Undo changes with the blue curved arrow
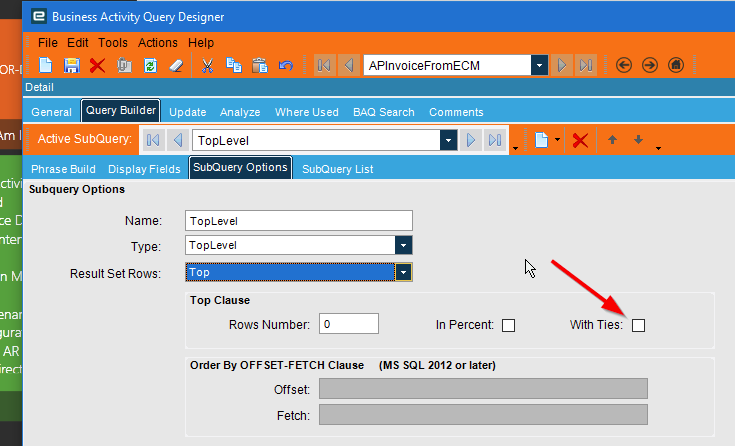This screenshot has width=735, height=446. [285, 65]
